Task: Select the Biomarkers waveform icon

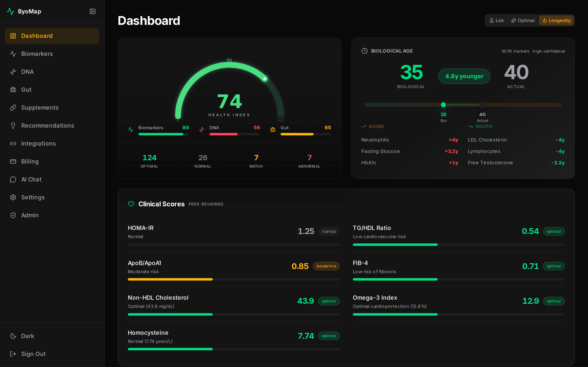Action: click(x=13, y=54)
